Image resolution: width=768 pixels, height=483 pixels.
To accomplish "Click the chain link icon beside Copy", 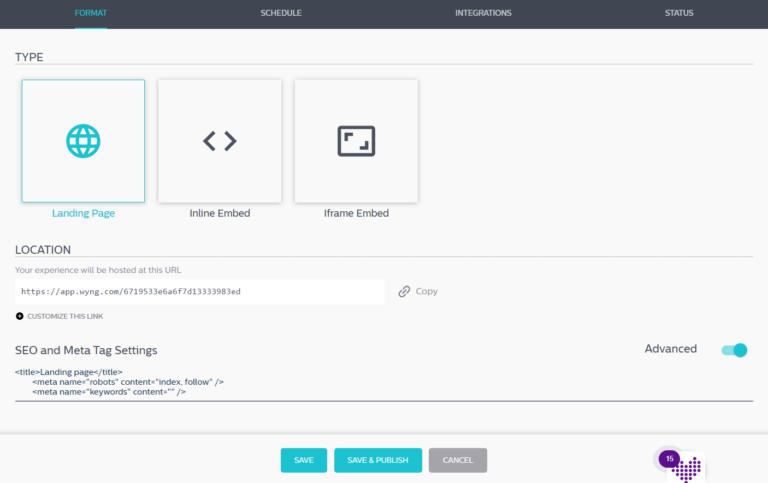I will click(x=404, y=291).
